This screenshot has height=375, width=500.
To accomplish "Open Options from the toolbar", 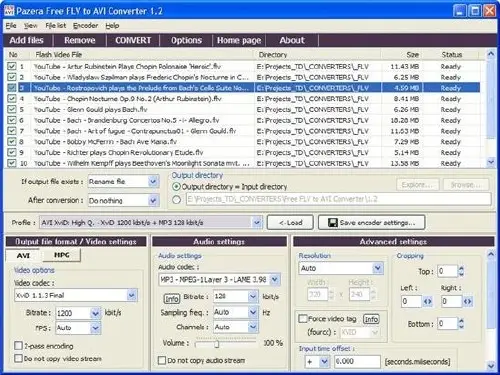I will coord(186,40).
